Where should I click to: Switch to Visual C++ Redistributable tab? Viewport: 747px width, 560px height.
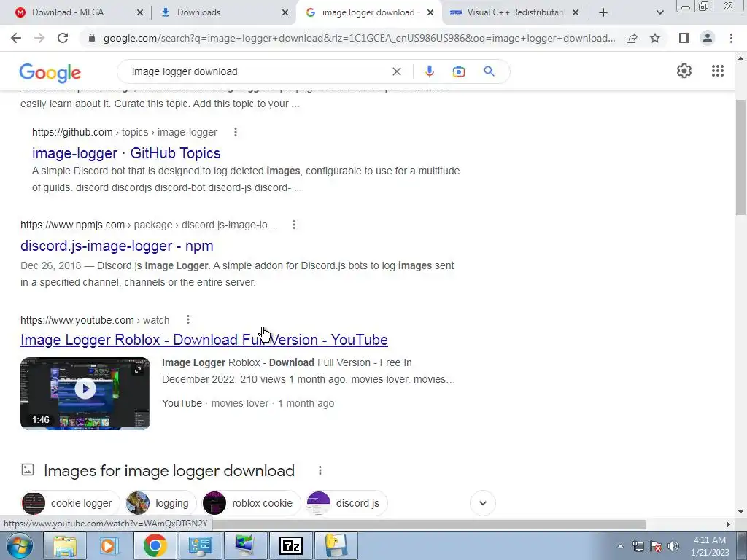514,12
